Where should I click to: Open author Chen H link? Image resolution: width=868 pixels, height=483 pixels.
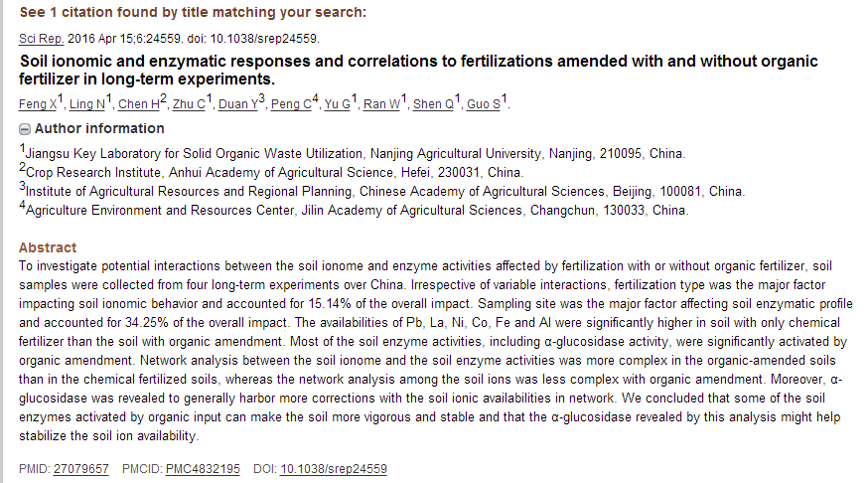coord(137,104)
